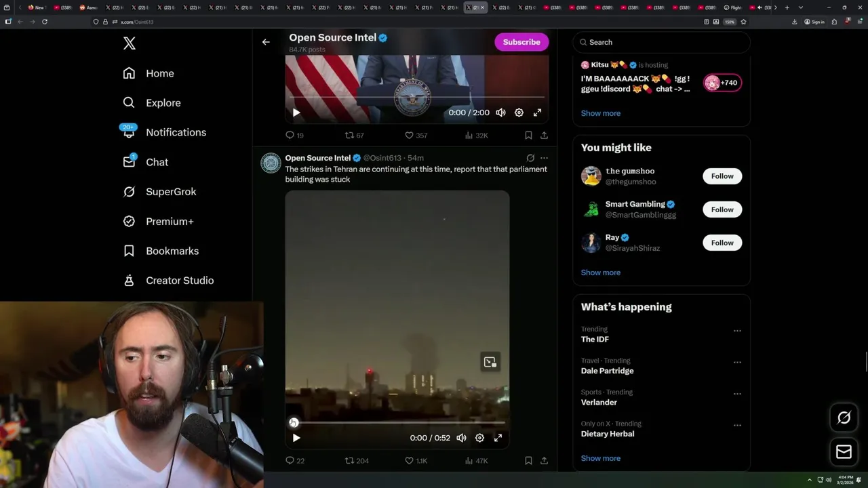The height and width of the screenshot is (488, 868).
Task: Go back using the arrow beside Open Source Intel
Action: (x=266, y=42)
